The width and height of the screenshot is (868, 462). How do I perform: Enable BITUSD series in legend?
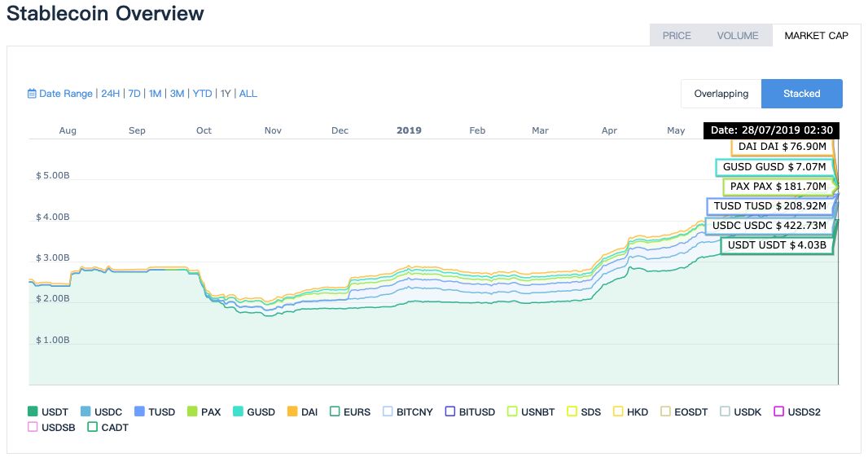(x=470, y=411)
